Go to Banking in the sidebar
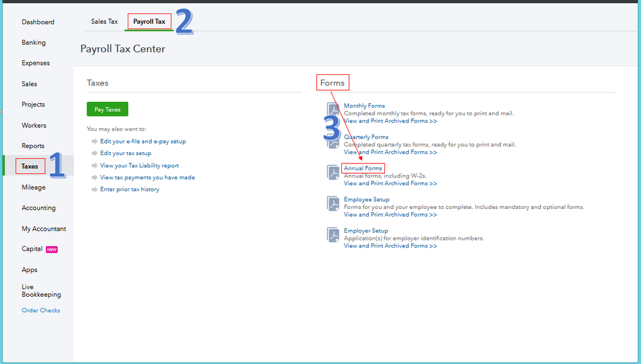The width and height of the screenshot is (641, 364). click(x=33, y=42)
